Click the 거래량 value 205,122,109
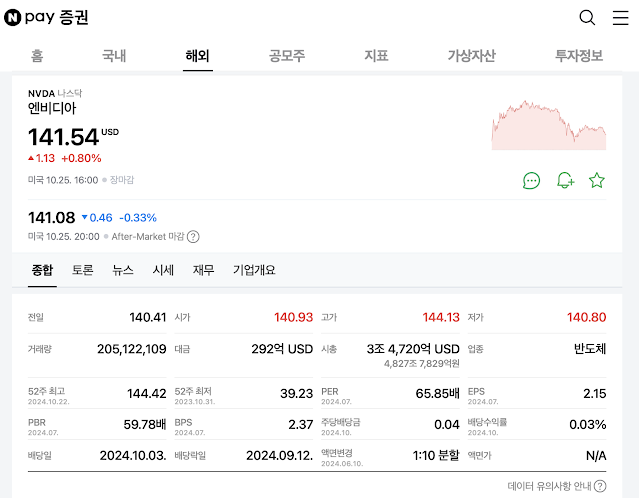Image resolution: width=639 pixels, height=498 pixels. point(132,349)
